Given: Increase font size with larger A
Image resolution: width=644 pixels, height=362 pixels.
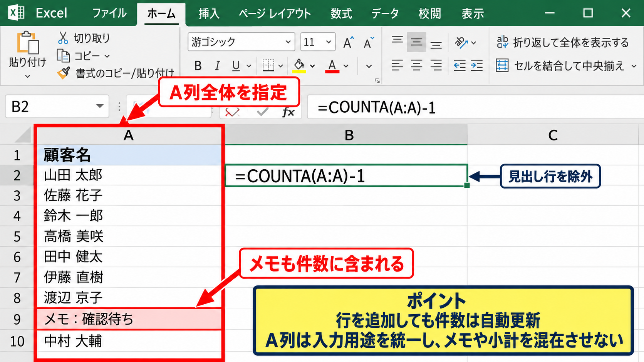Looking at the screenshot, I should (349, 42).
